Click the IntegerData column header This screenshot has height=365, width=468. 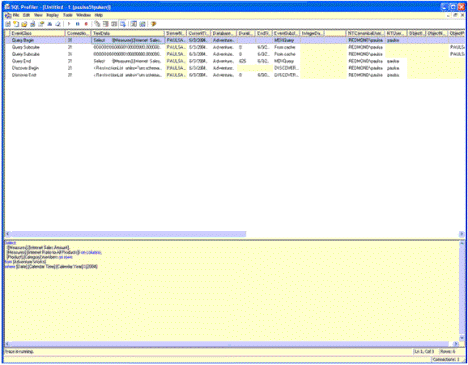312,33
